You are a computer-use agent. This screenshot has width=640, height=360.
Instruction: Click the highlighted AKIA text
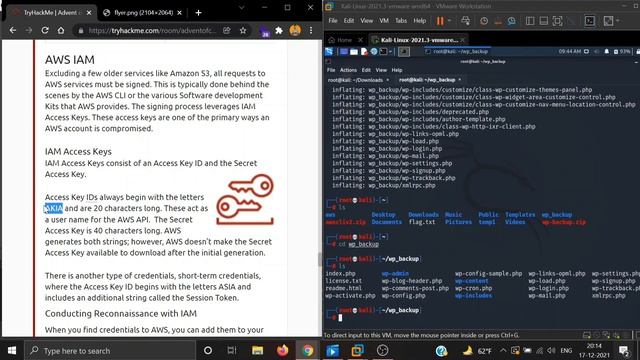pos(54,208)
